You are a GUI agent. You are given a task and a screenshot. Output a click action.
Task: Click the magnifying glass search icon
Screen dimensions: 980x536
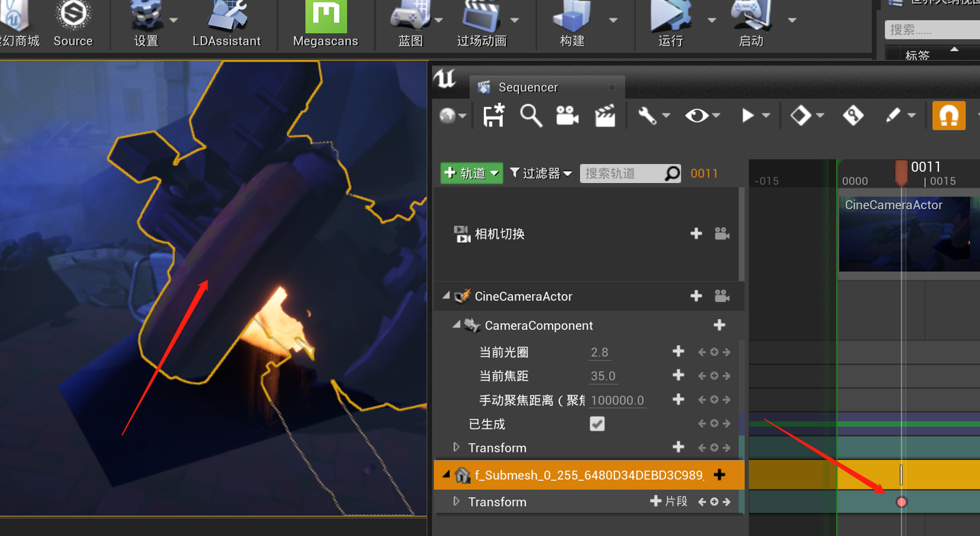point(531,115)
